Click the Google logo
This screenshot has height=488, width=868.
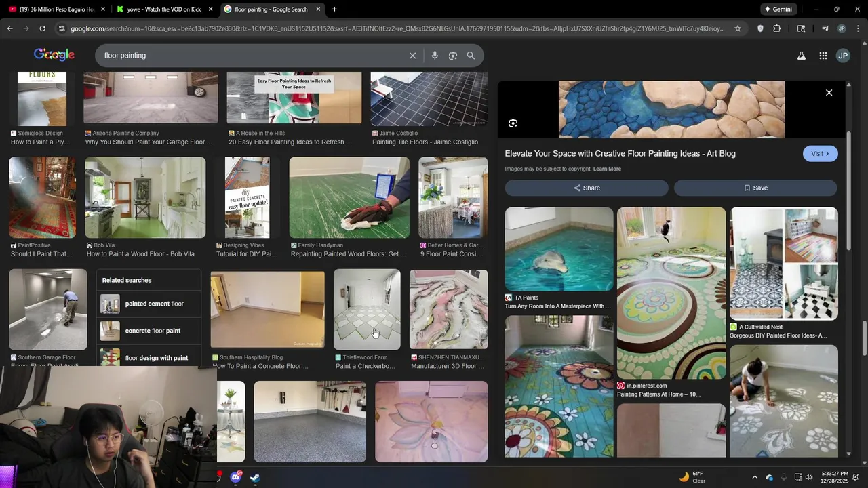(x=54, y=55)
